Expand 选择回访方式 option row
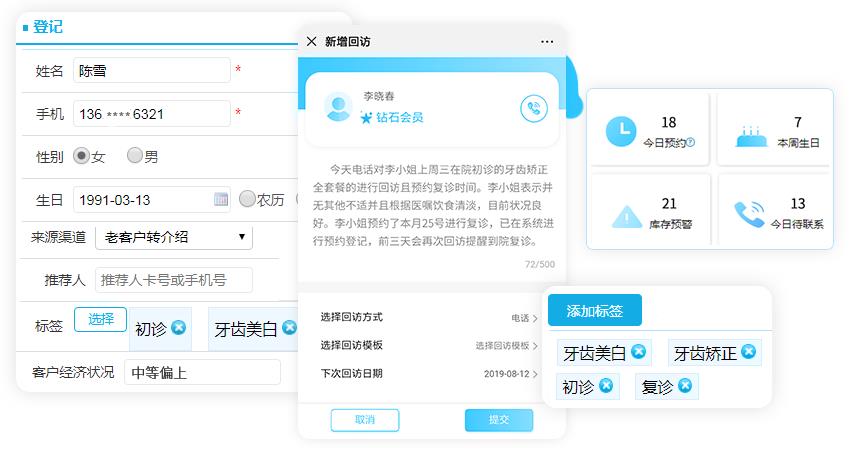This screenshot has width=860, height=455. 428,318
